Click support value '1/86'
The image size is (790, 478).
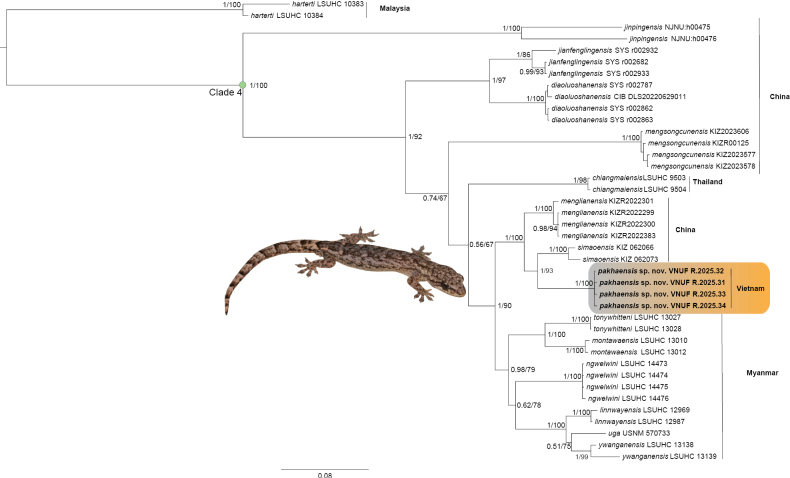pyautogui.click(x=523, y=54)
